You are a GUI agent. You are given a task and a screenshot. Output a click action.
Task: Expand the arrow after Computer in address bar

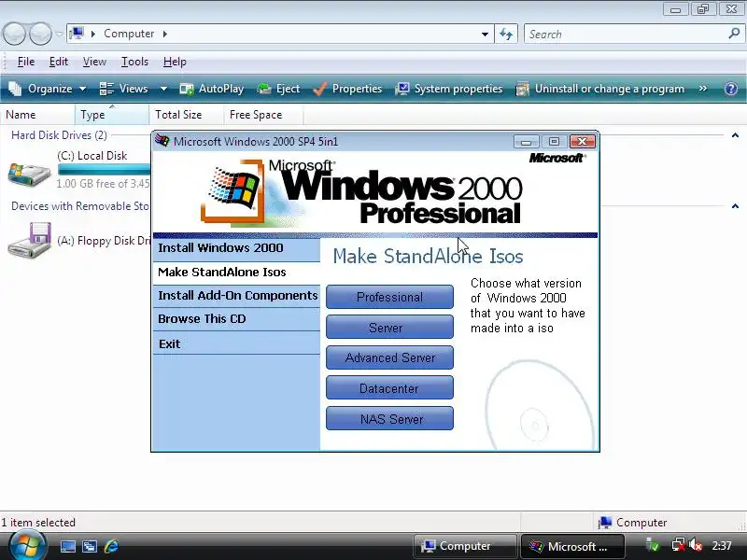point(165,34)
